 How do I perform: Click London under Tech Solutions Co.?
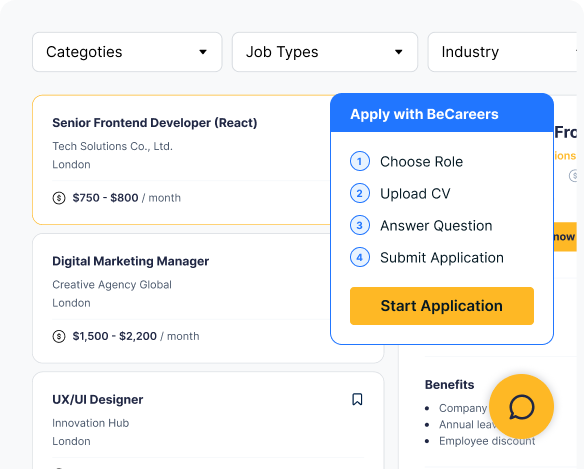point(71,165)
